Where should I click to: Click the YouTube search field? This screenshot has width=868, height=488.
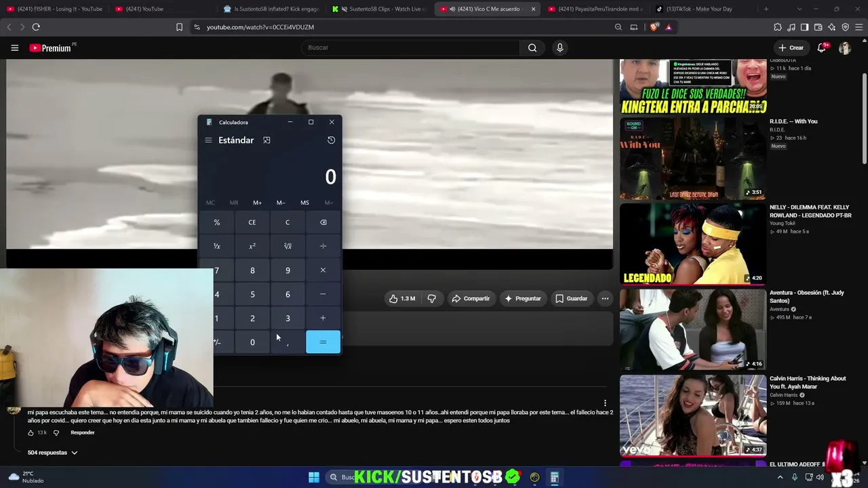[410, 47]
